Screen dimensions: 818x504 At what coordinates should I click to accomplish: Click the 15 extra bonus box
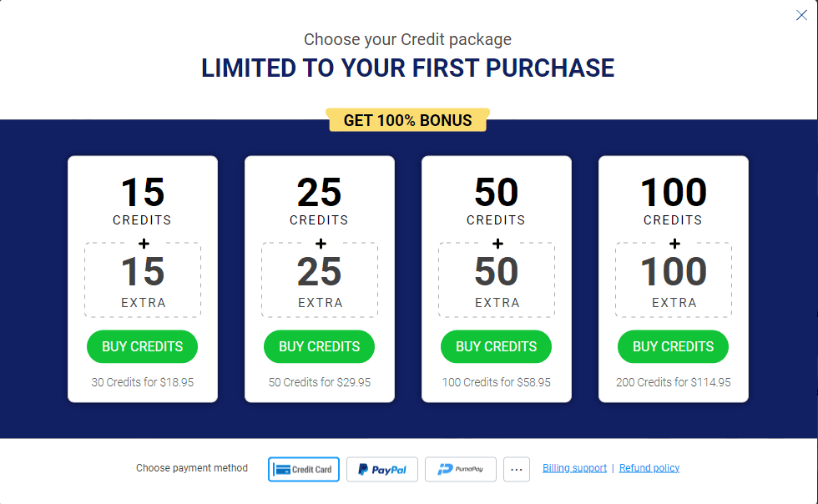click(x=143, y=280)
